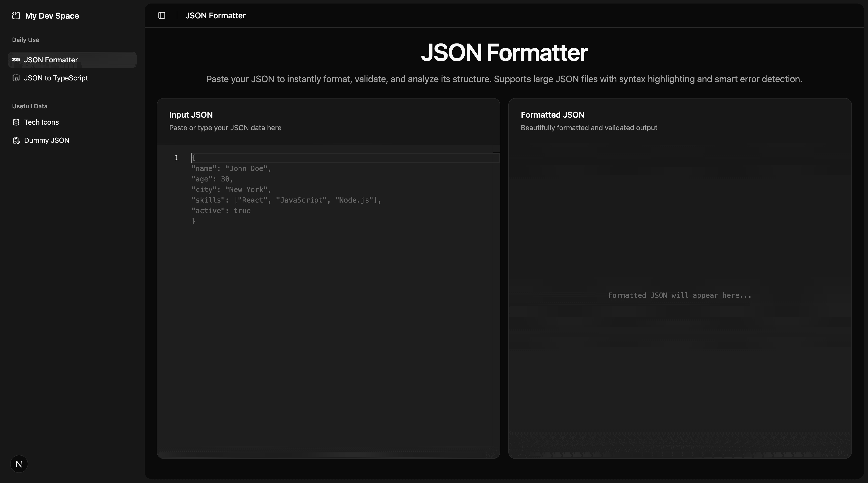Toggle the sidebar panel icon in header
The image size is (868, 483).
pyautogui.click(x=162, y=16)
